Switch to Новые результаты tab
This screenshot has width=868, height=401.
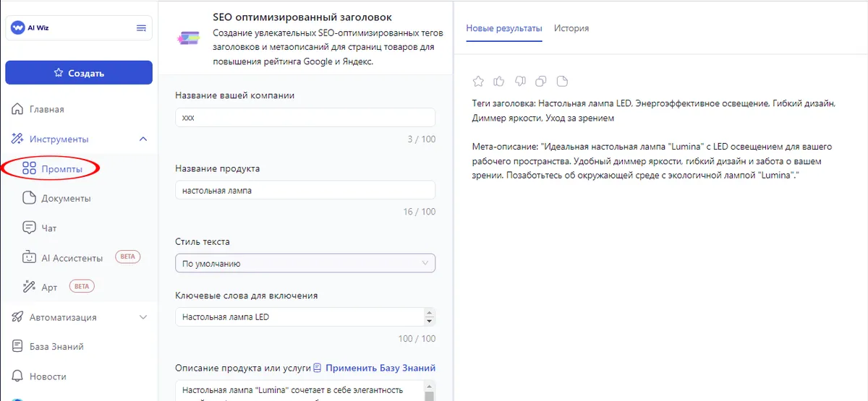504,28
